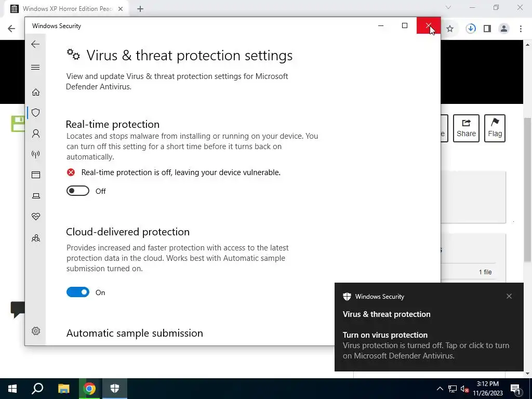532x399 pixels.
Task: Toggle Chrome side panel icon
Action: 487,29
